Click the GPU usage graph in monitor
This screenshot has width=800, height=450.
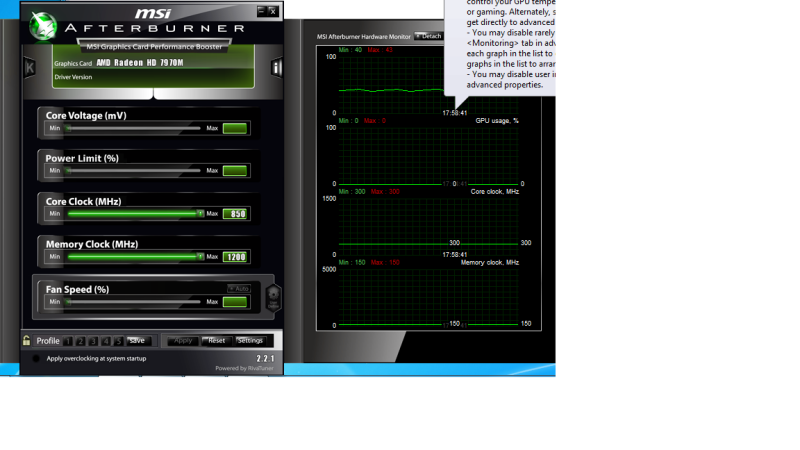[x=429, y=156]
